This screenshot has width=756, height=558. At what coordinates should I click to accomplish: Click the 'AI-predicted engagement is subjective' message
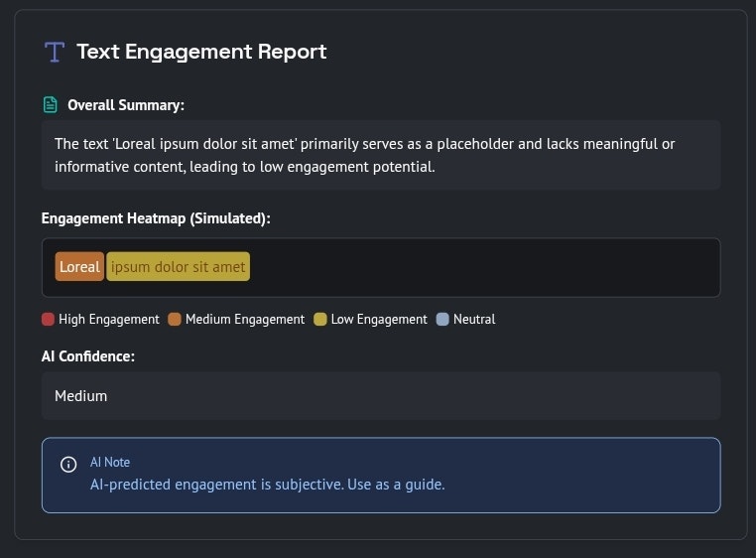(x=267, y=485)
